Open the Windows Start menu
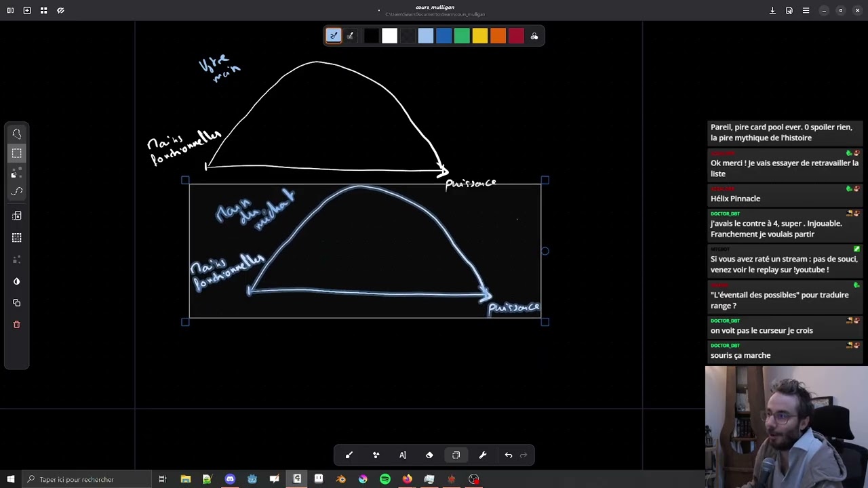The height and width of the screenshot is (488, 868). click(10, 479)
